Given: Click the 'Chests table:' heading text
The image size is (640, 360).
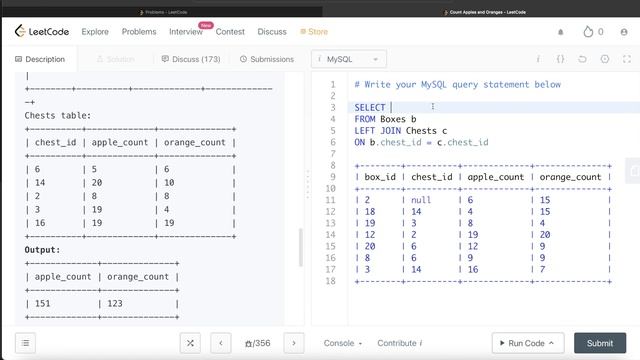Looking at the screenshot, I should (58, 116).
